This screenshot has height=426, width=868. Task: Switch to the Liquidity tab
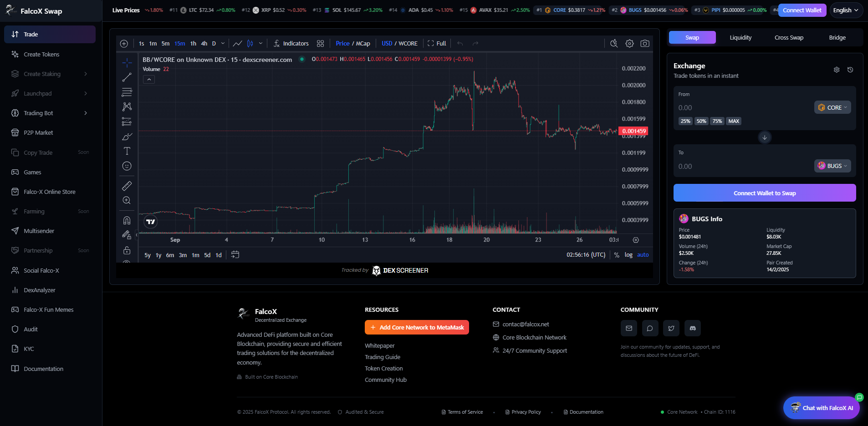(x=740, y=38)
